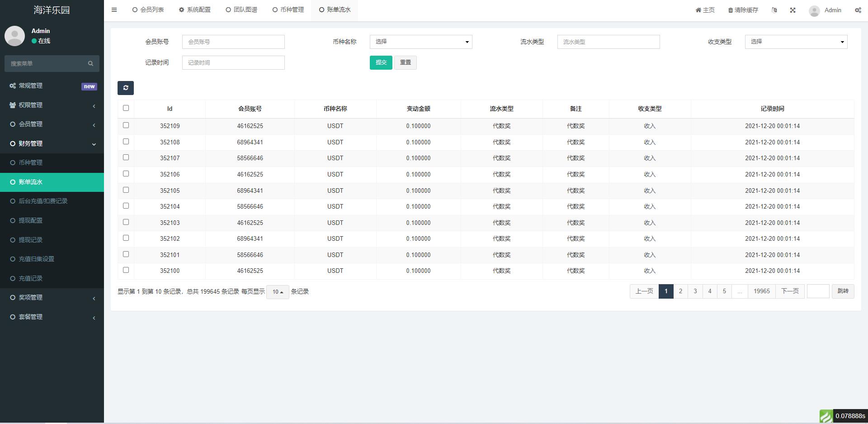The width and height of the screenshot is (868, 424).
Task: Click the search magnifier in the sidebar
Action: (x=90, y=63)
